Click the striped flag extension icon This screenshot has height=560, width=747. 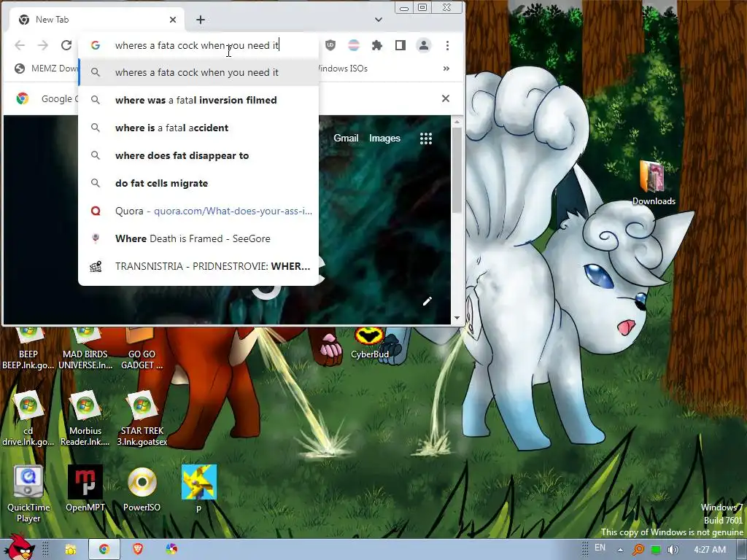click(x=354, y=45)
